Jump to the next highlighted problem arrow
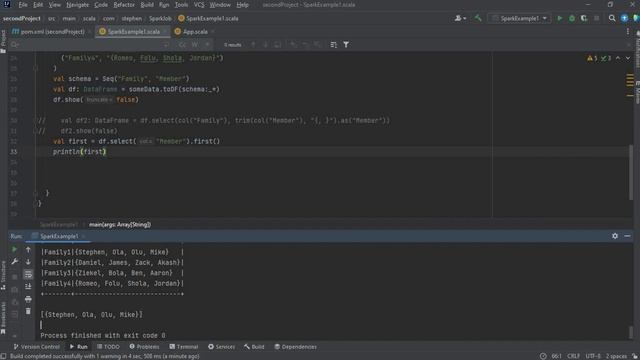 point(628,58)
